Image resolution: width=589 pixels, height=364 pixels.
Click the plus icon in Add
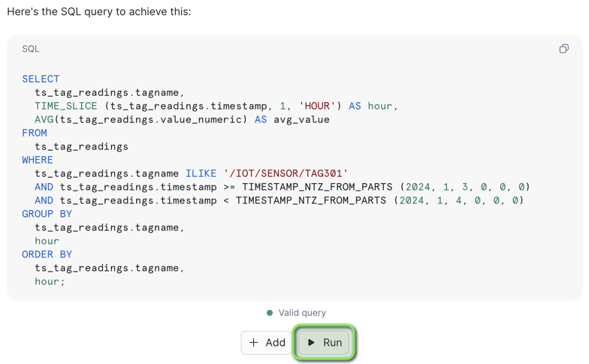click(254, 342)
